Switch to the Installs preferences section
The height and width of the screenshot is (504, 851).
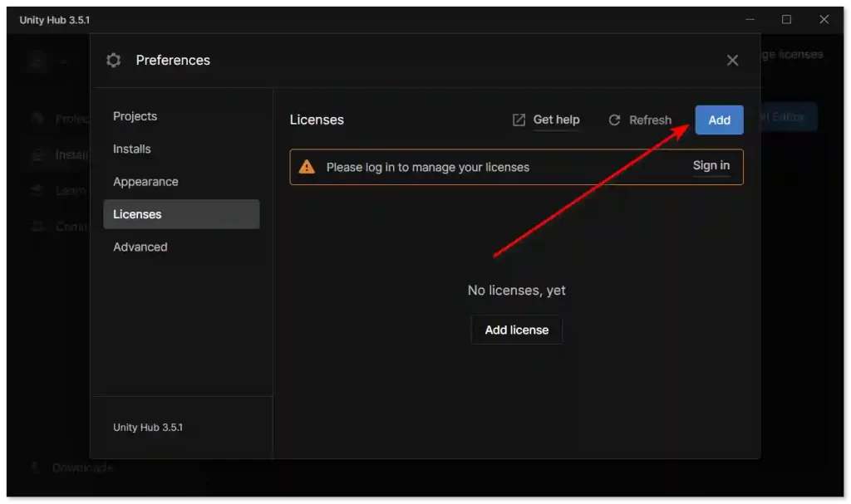tap(132, 149)
